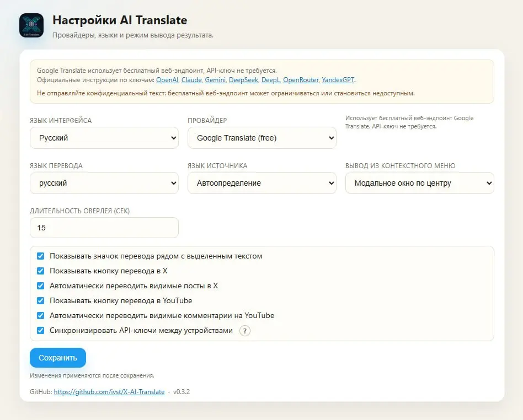Click the blue Сохранить button

tap(58, 358)
